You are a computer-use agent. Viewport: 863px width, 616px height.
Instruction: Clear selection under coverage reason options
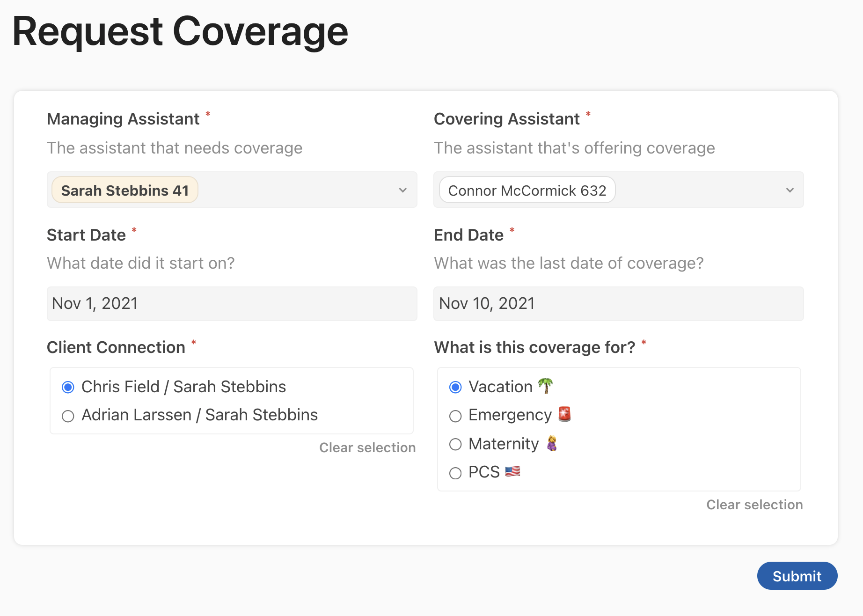click(x=754, y=505)
